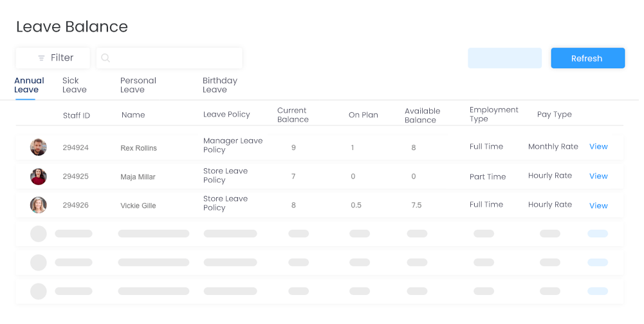This screenshot has height=324, width=644.
Task: Go to the Birthday Leave tab
Action: [220, 85]
